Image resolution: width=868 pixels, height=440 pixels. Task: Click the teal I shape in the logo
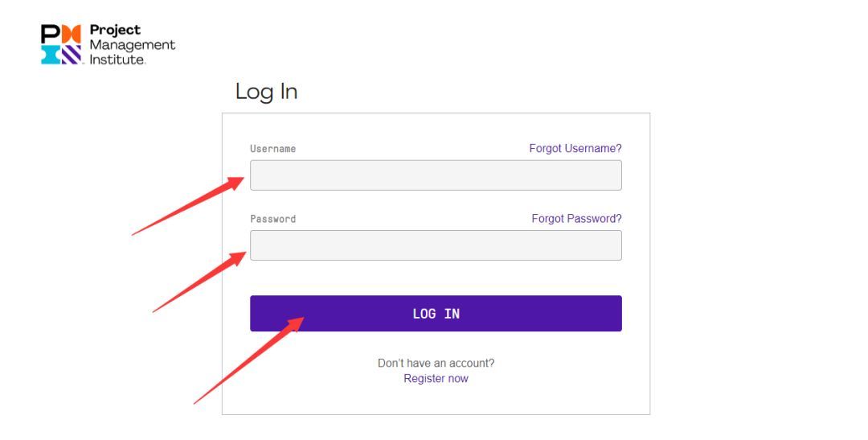[50, 55]
